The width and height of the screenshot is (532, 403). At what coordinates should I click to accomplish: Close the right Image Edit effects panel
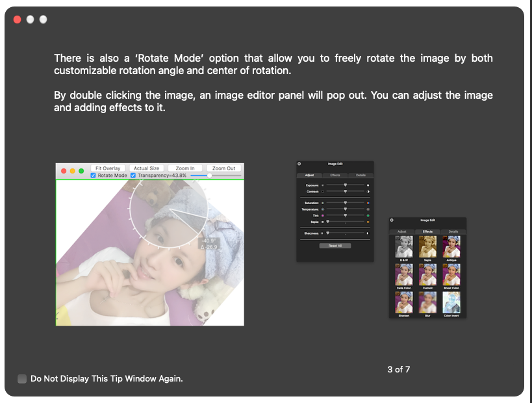tap(392, 220)
